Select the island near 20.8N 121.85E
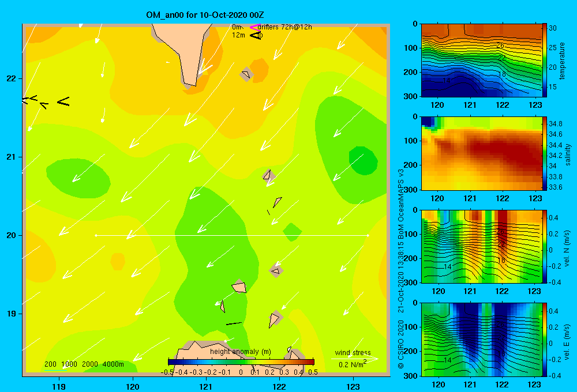Viewport: 577px width, 392px height. coord(268,175)
